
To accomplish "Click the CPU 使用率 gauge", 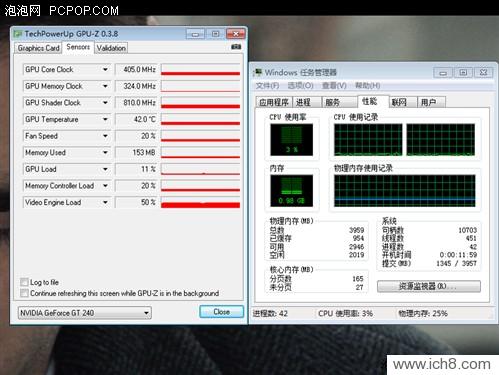I will 292,140.
